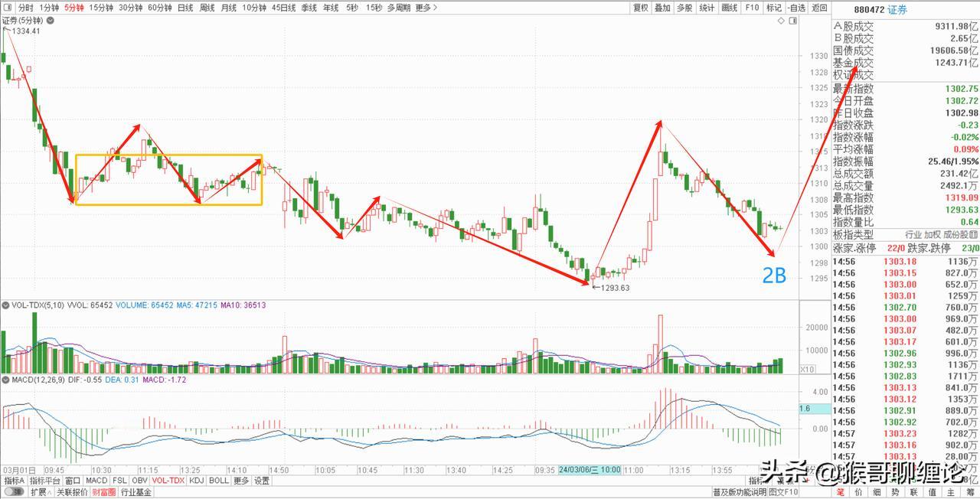Open the 财富圈 tab
Image resolution: width=980 pixels, height=499 pixels.
pyautogui.click(x=104, y=492)
